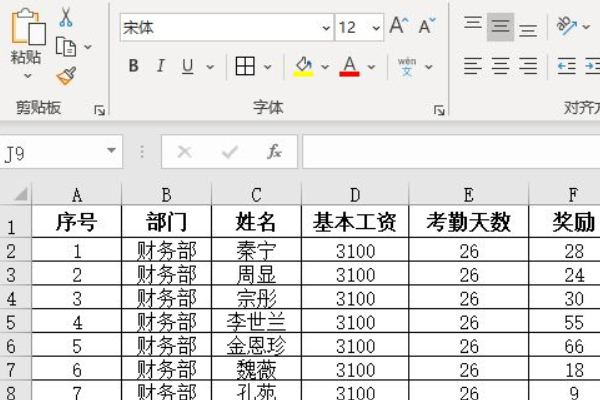The image size is (600, 400).
Task: Copy selection with the Copy icon
Action: [x=66, y=47]
